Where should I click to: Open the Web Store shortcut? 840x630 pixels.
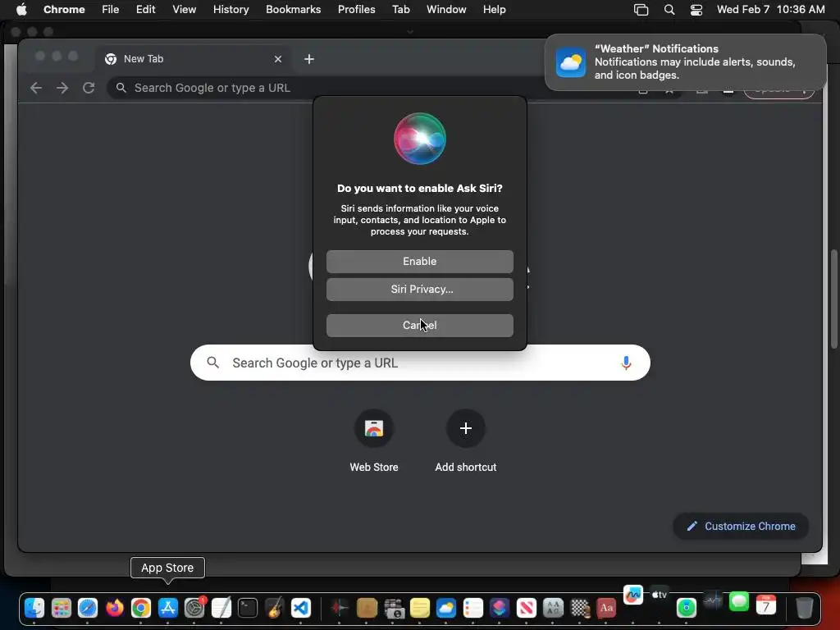tap(374, 428)
